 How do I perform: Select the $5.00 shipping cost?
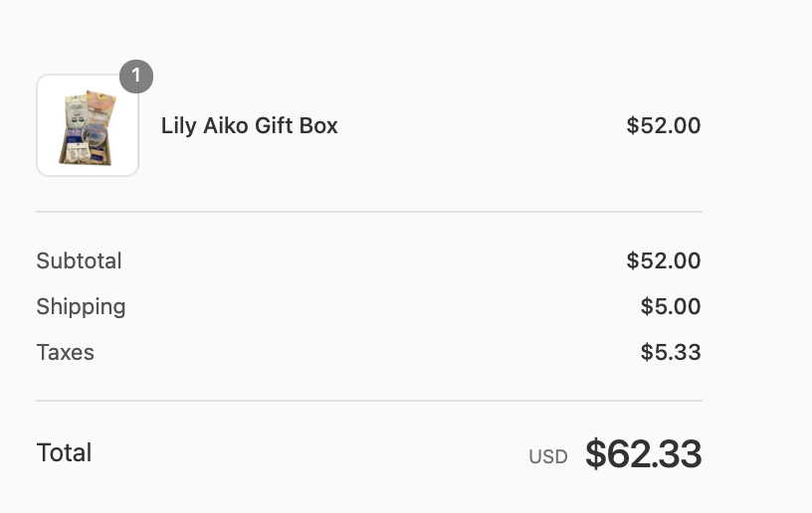670,307
